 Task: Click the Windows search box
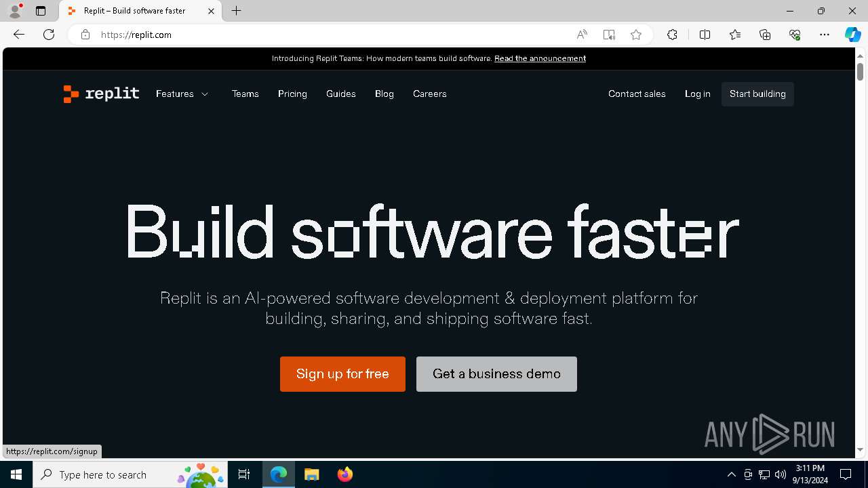coord(130,474)
